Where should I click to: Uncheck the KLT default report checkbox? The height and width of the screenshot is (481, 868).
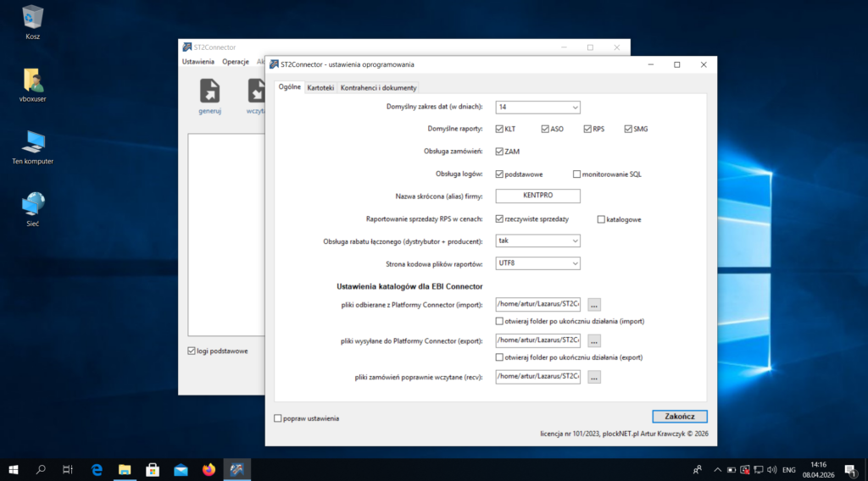click(500, 130)
